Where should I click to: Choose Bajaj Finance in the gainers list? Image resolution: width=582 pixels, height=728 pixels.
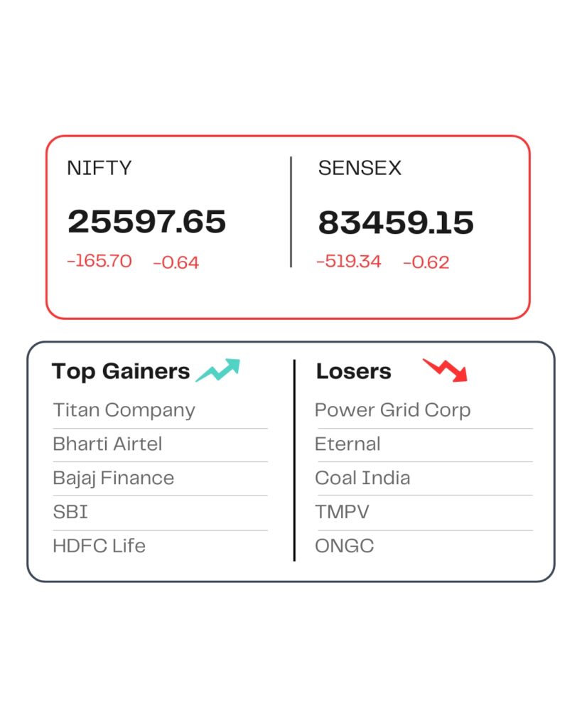[x=114, y=478]
